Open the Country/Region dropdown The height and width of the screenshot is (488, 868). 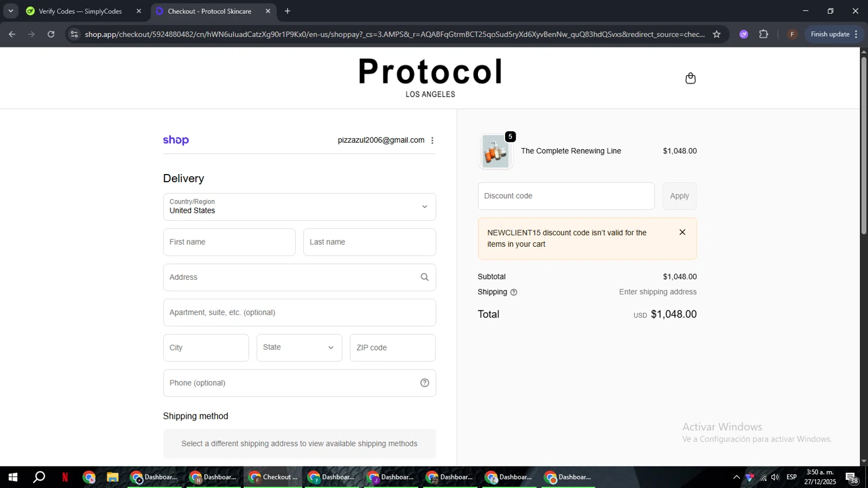coord(299,207)
